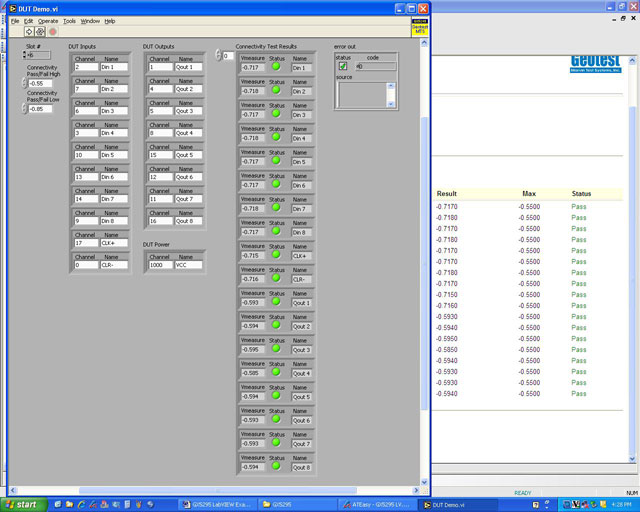640x512 pixels.
Task: Click the front panel vertical scroll up arrow
Action: pos(424,43)
